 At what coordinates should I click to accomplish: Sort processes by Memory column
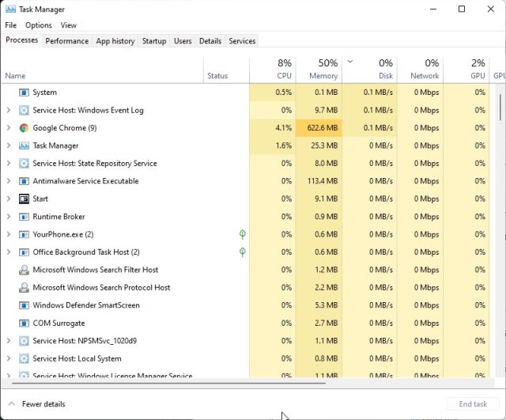319,70
